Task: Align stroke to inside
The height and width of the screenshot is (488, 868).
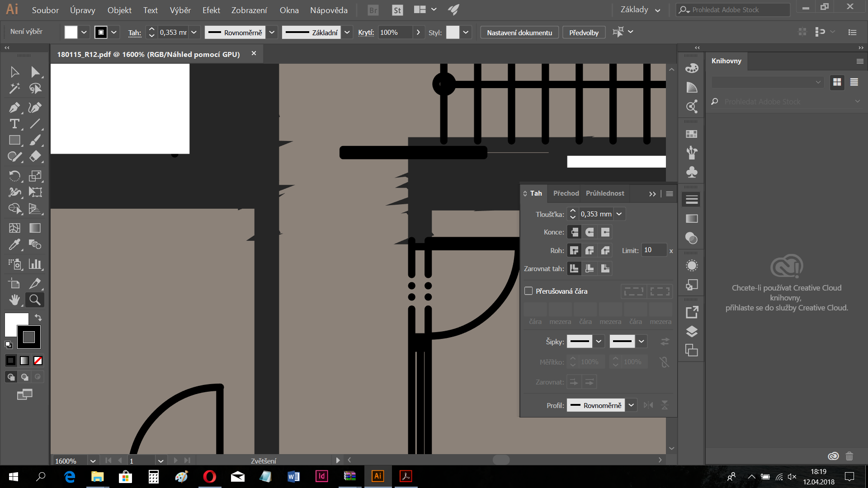Action: (590, 268)
